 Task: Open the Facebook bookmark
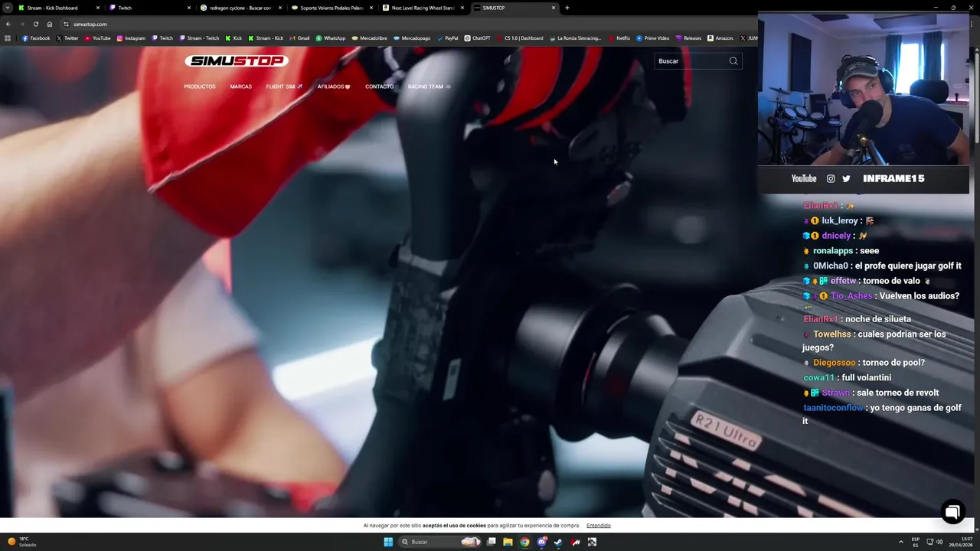click(36, 37)
